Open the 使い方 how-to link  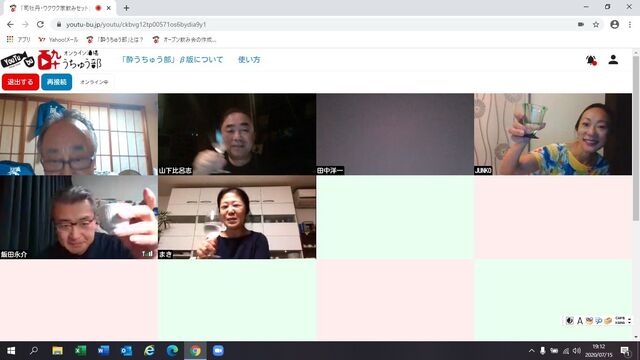[249, 60]
